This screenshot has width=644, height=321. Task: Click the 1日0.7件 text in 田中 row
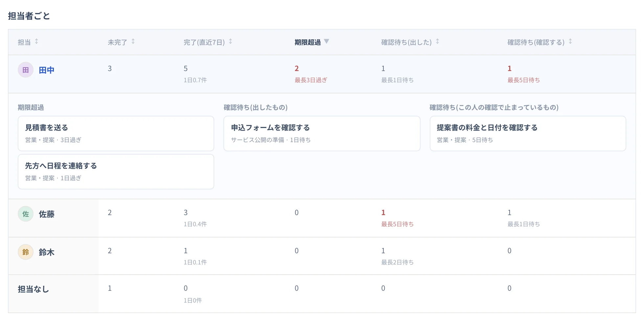195,80
